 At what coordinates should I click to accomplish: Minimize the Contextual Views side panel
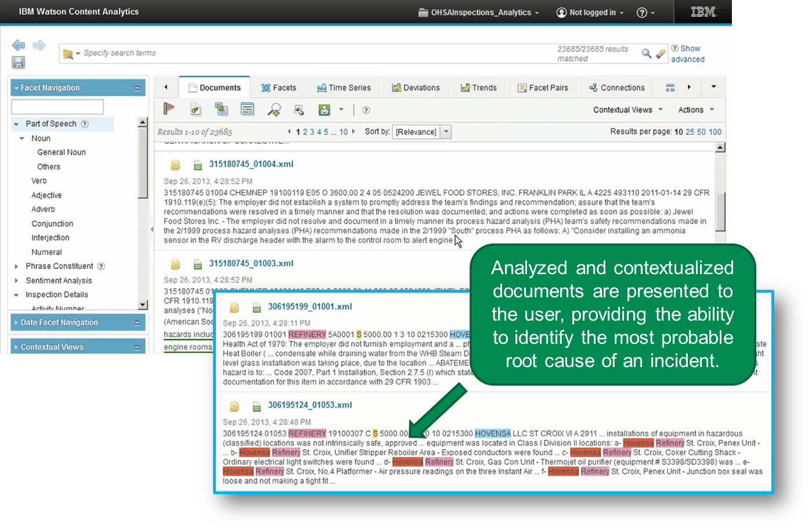pos(138,347)
